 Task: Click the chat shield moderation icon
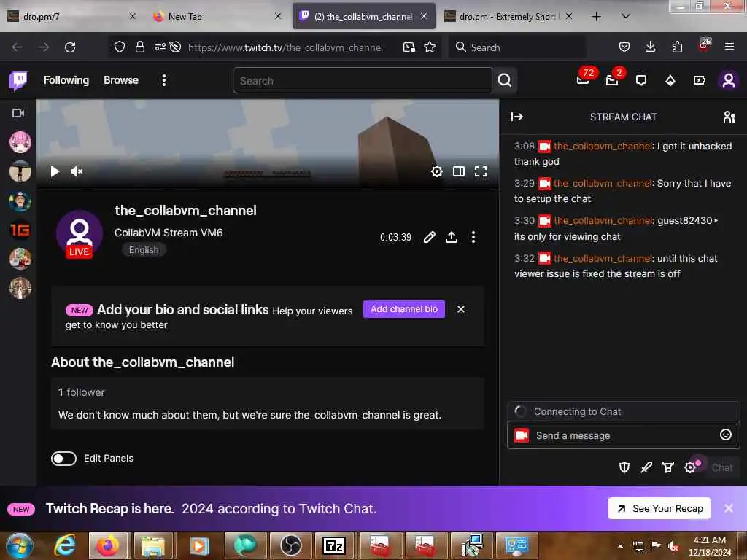624,467
